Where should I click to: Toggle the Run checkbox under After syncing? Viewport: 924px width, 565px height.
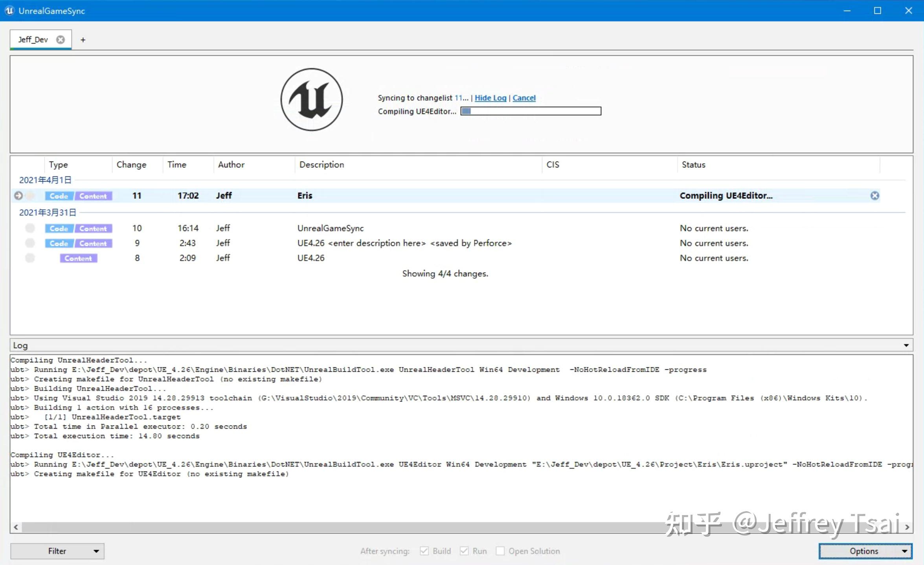point(464,551)
